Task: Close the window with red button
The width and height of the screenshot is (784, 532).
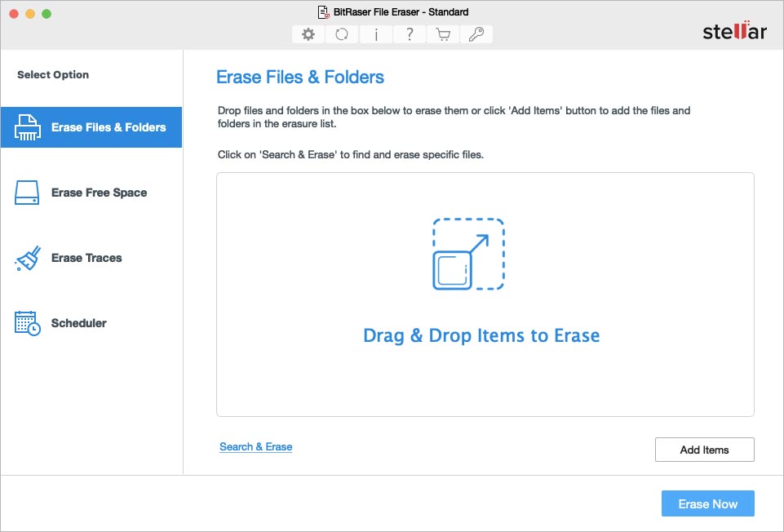Action: tap(14, 14)
